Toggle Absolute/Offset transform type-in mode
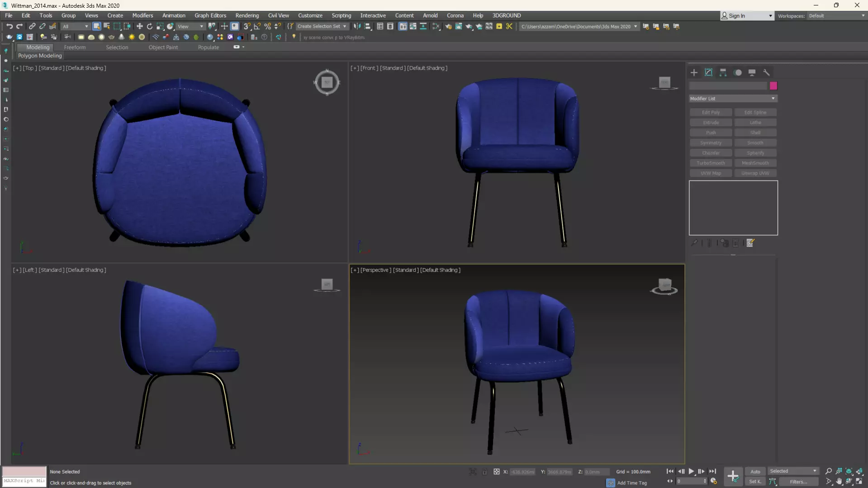Image resolution: width=868 pixels, height=488 pixels. tap(497, 472)
